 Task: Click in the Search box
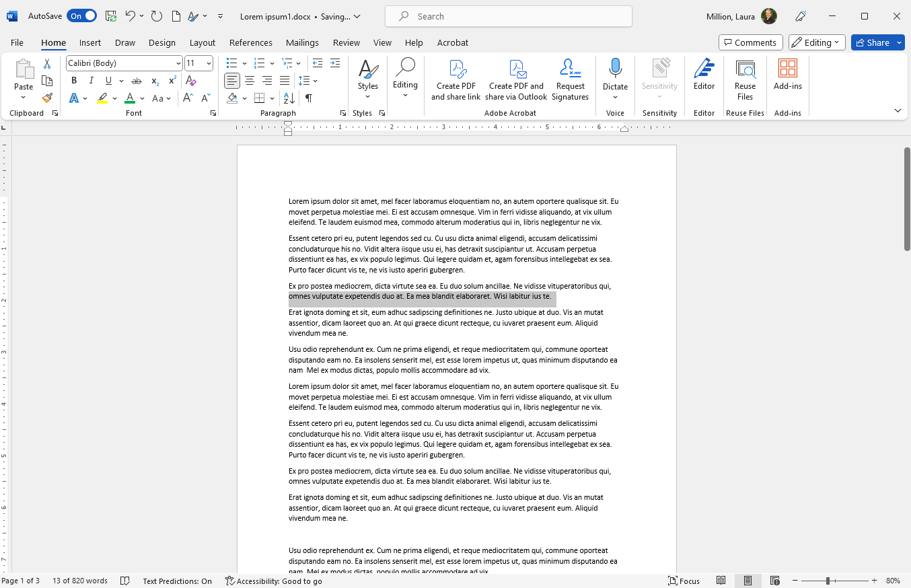point(508,16)
